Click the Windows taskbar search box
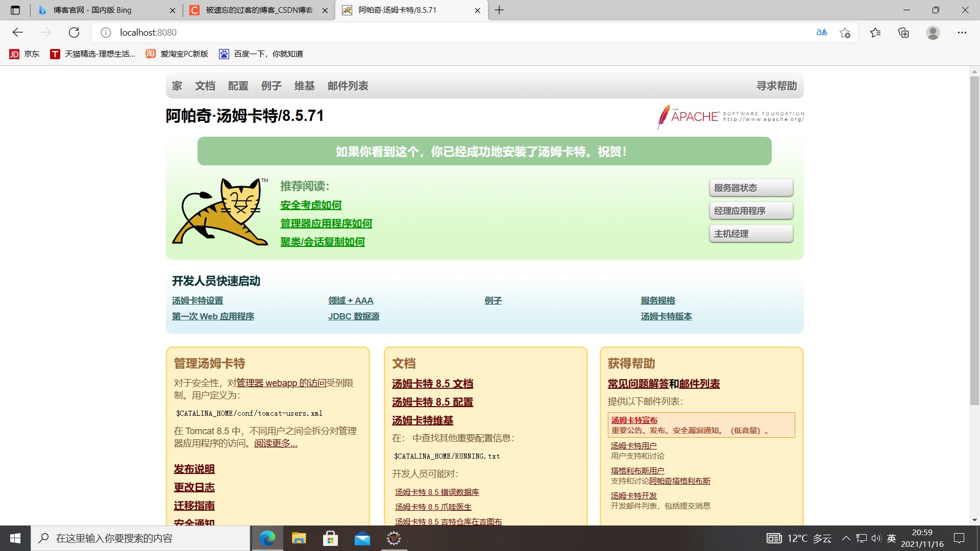Image resolution: width=980 pixels, height=551 pixels. pos(140,538)
